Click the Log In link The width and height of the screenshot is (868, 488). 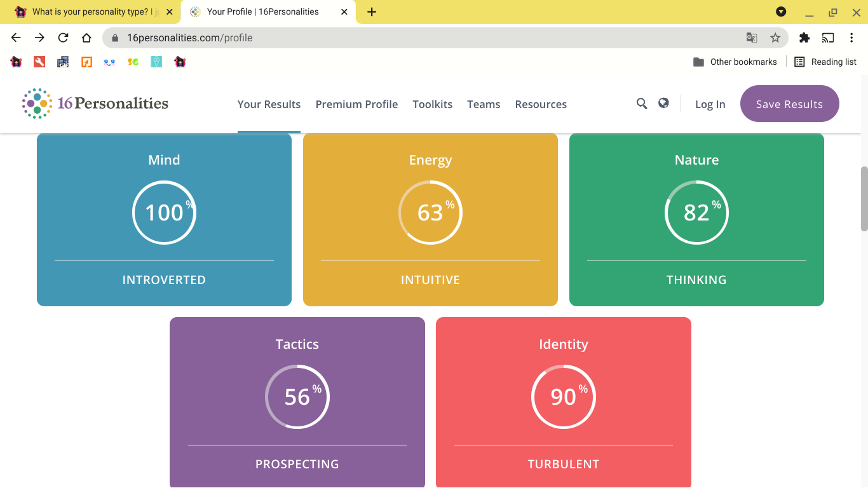pyautogui.click(x=710, y=104)
